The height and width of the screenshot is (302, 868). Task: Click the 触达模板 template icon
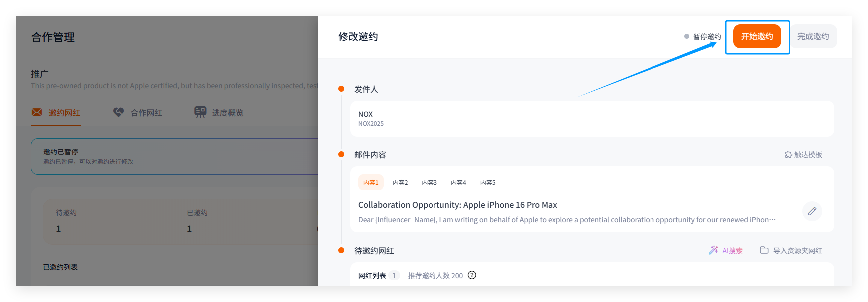point(788,155)
